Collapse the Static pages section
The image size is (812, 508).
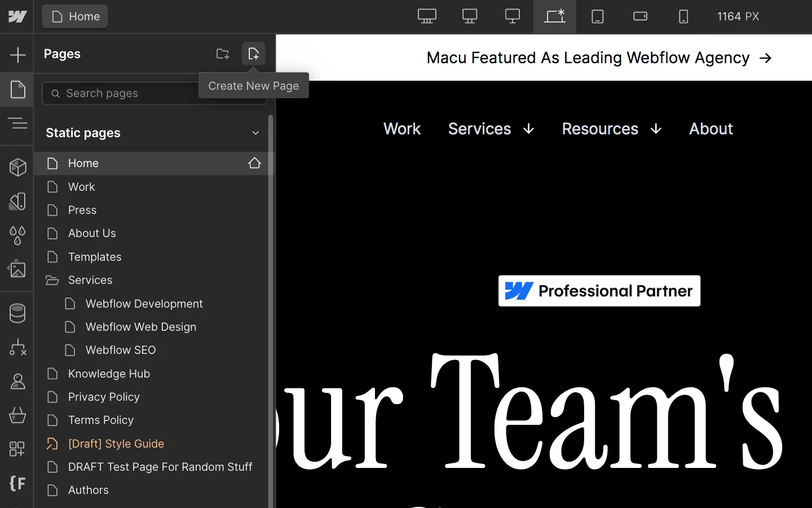(255, 133)
